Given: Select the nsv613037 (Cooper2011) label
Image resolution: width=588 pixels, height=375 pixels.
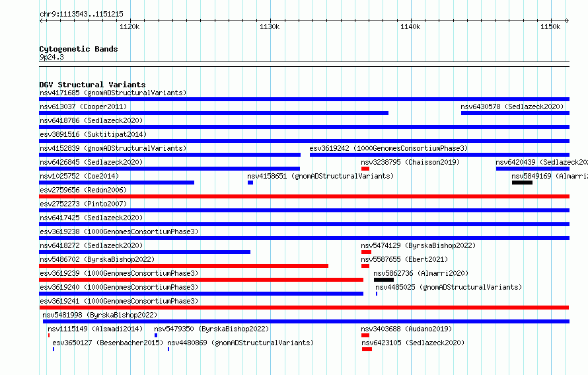Looking at the screenshot, I should 83,106.
